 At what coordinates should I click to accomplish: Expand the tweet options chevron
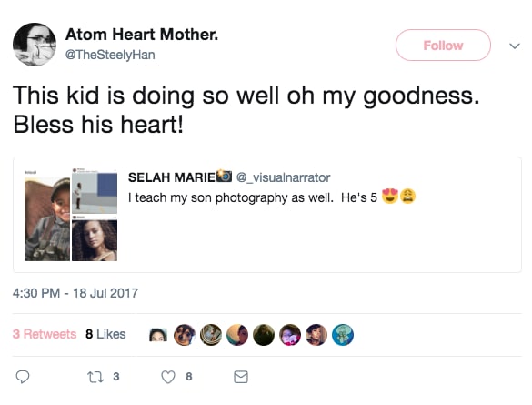[515, 46]
